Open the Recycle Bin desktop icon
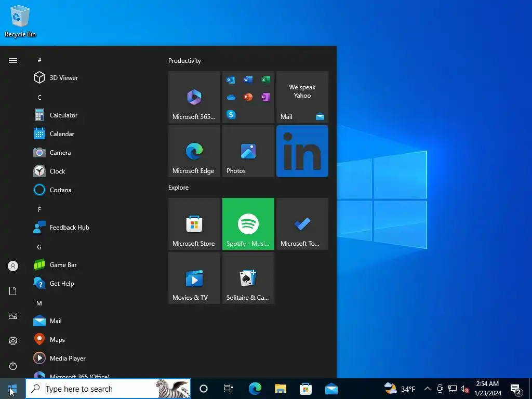Viewport: 532px width, 399px height. 20,22
